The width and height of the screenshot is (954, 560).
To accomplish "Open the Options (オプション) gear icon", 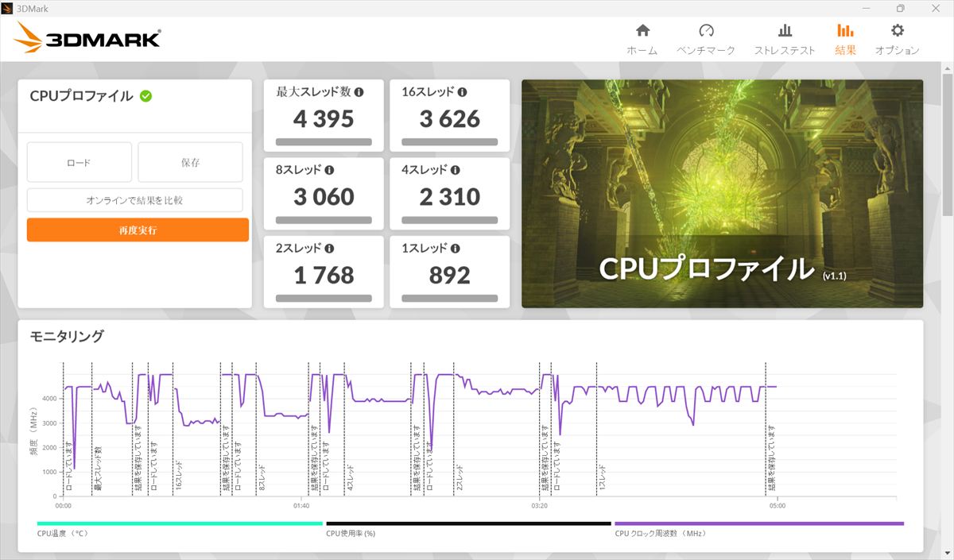I will 897,31.
